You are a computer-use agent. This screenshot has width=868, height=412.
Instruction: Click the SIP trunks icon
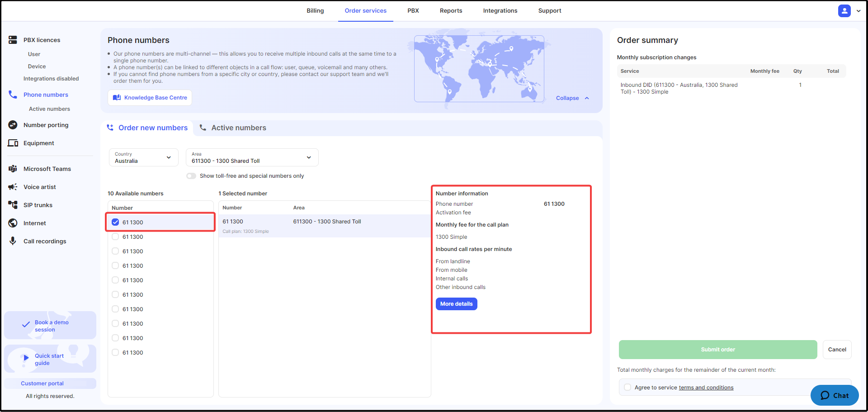13,205
